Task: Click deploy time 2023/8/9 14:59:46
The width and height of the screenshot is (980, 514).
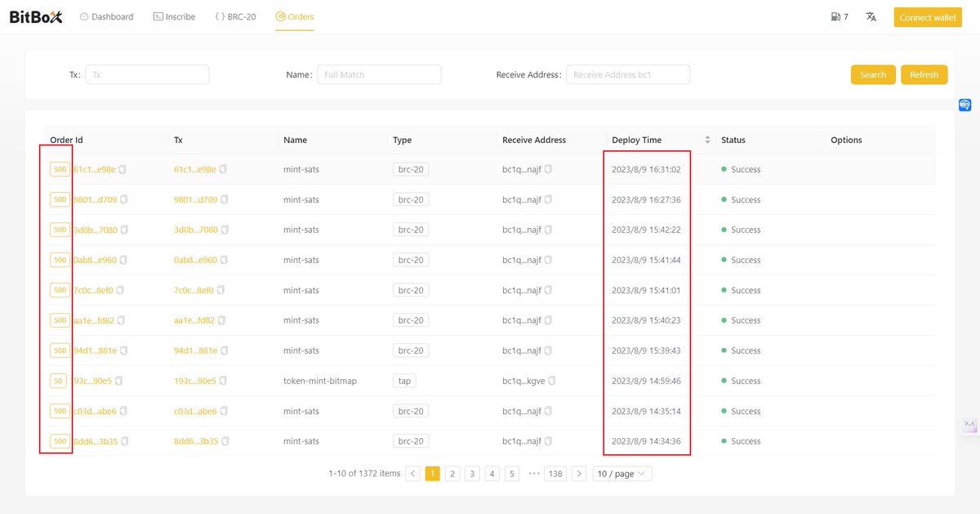Action: (646, 382)
